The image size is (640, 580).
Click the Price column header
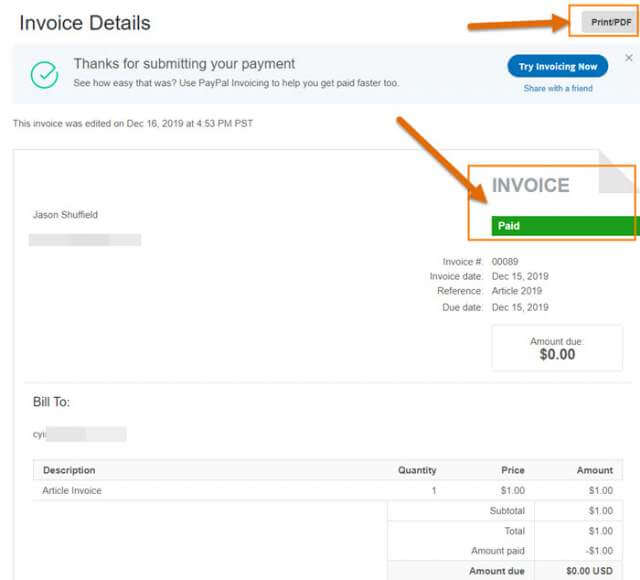click(513, 470)
